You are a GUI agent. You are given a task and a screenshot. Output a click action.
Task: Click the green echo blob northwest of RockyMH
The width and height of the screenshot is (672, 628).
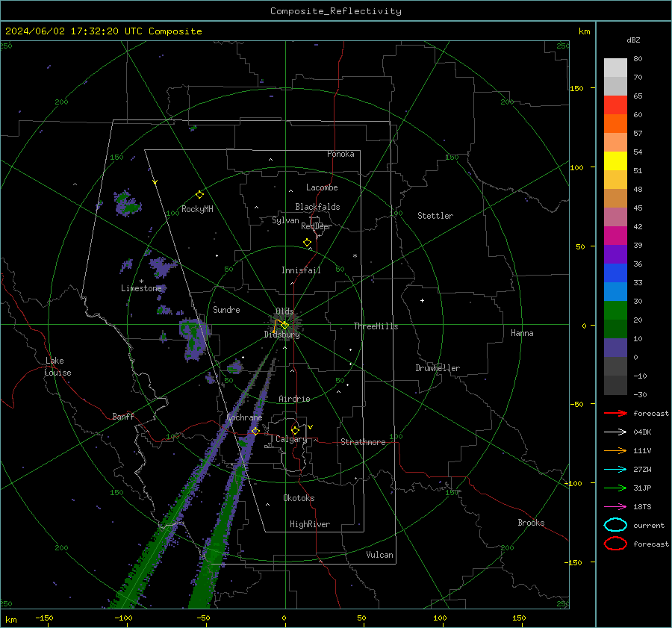pyautogui.click(x=127, y=203)
